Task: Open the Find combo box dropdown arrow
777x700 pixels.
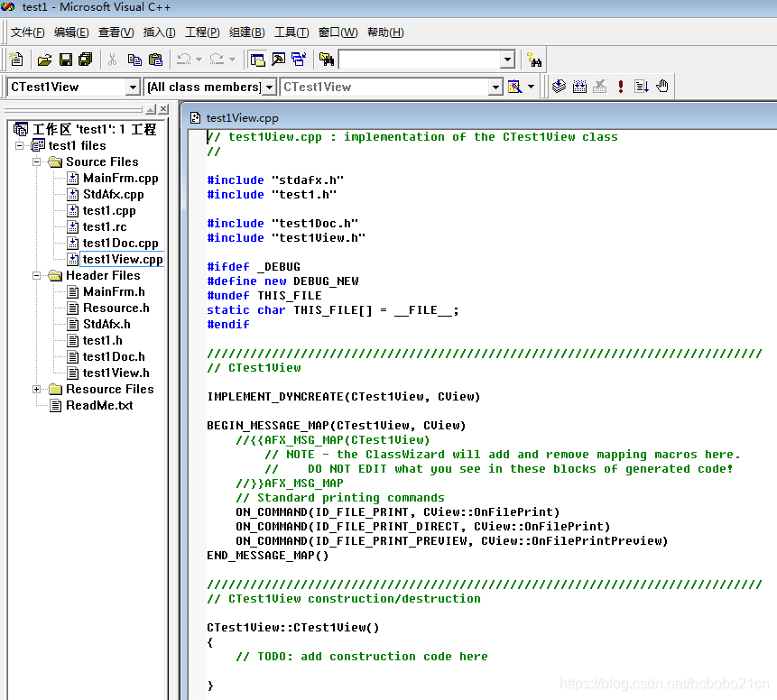Action: 507,60
